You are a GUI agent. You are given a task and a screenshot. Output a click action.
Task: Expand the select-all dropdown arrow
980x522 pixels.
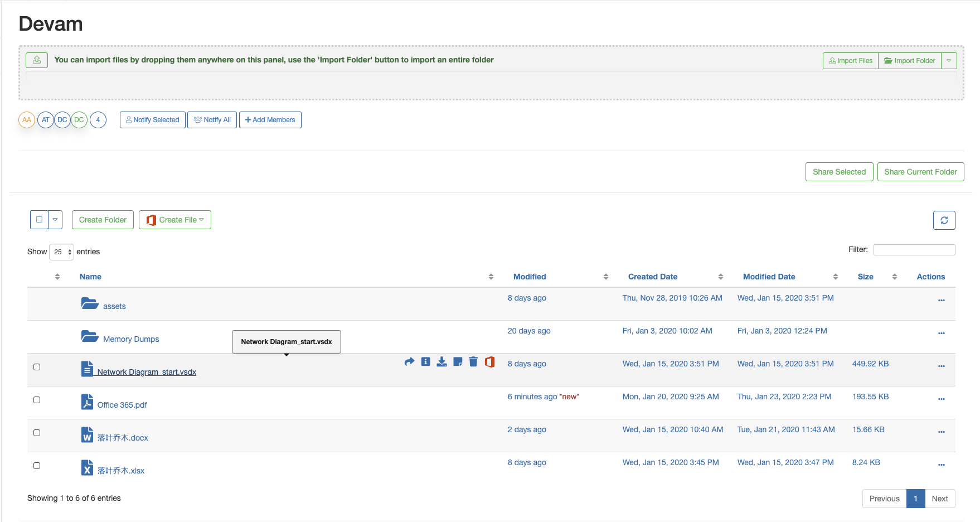55,220
